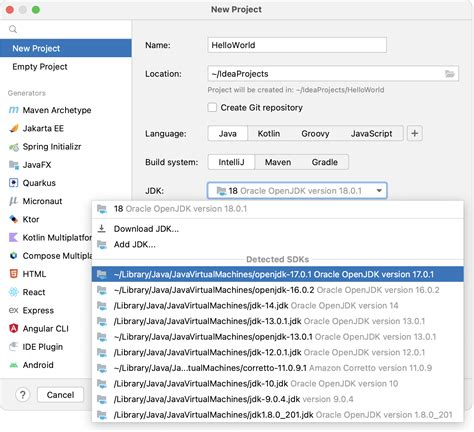The height and width of the screenshot is (432, 474).
Task: Open the Android generator
Action: point(46,365)
